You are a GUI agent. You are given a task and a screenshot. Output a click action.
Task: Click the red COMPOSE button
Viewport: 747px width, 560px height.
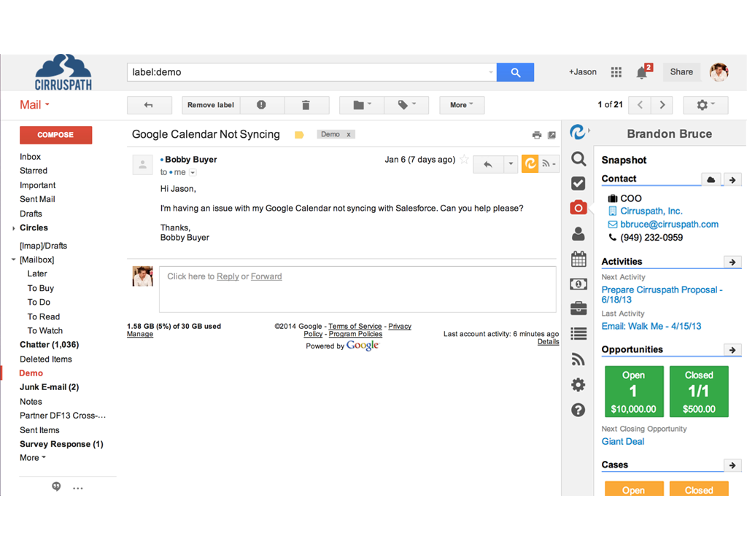[55, 135]
